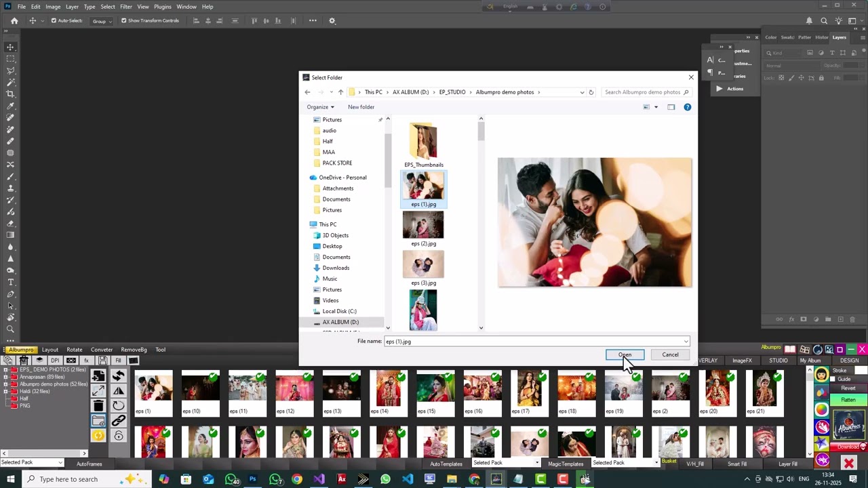
Task: Click the Albumpro save floppy disk icon
Action: tap(102, 361)
